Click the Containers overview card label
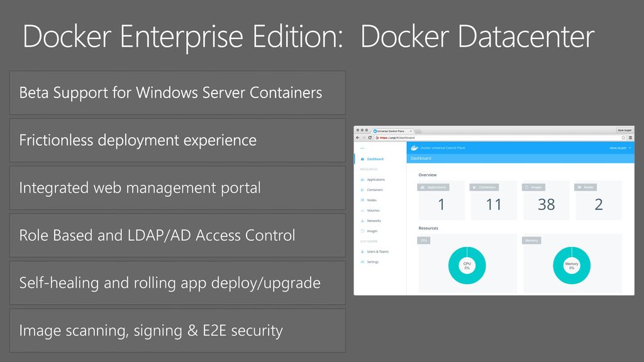The width and height of the screenshot is (644, 362). pyautogui.click(x=484, y=187)
